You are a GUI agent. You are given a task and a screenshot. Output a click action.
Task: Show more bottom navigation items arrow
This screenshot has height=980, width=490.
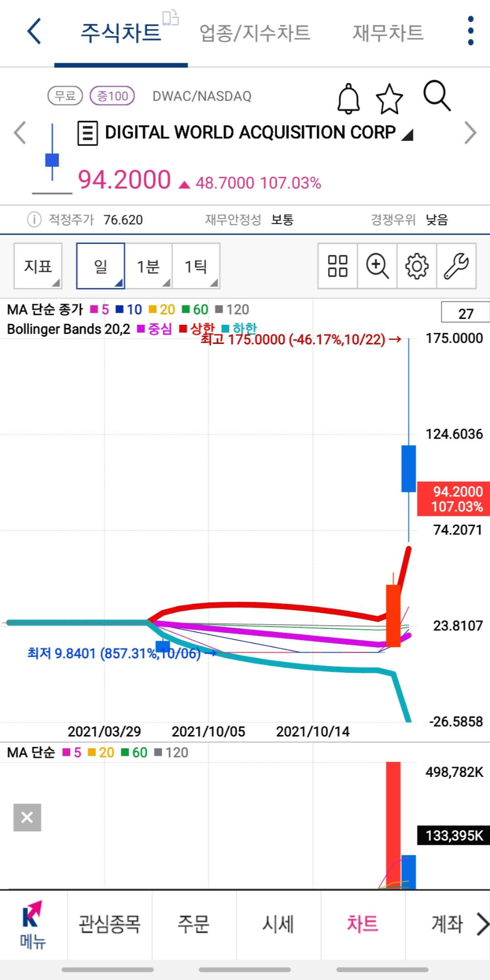pos(482,925)
